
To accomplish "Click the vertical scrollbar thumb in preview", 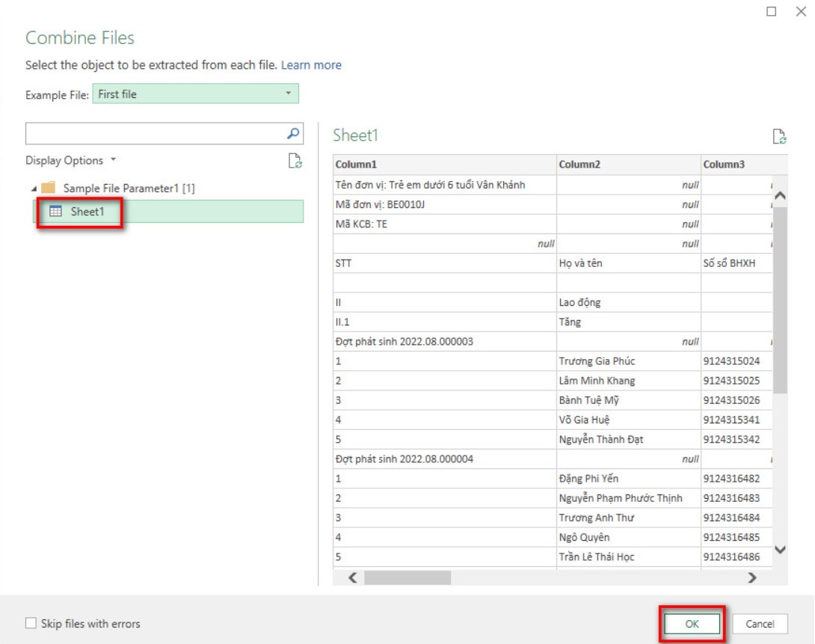I will (x=780, y=300).
